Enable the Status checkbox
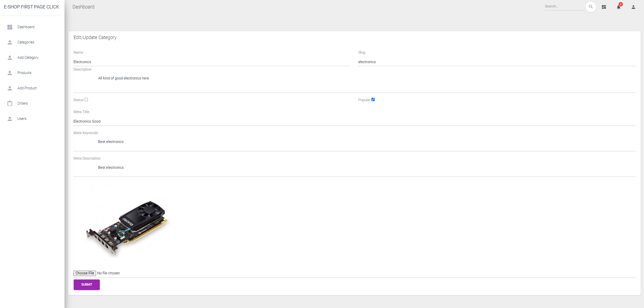Screen dimensions: 644x308 pos(87,99)
